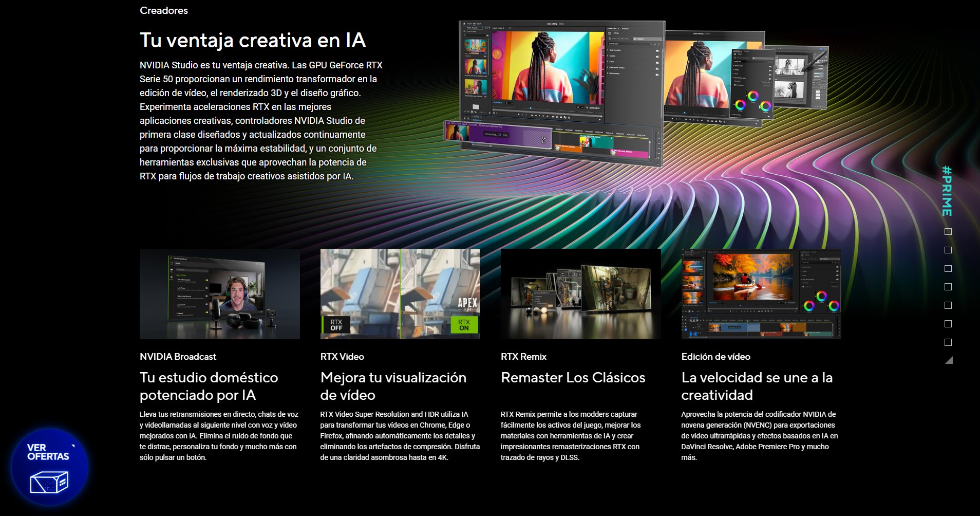Click paragraph starting RTX Remix permite a los modders
This screenshot has width=980, height=516.
571,436
